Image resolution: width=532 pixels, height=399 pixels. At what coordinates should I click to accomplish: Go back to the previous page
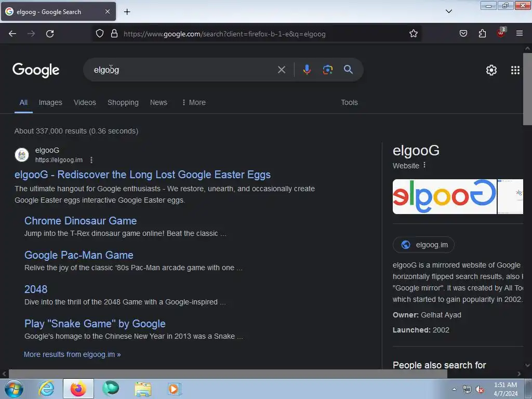(x=12, y=34)
